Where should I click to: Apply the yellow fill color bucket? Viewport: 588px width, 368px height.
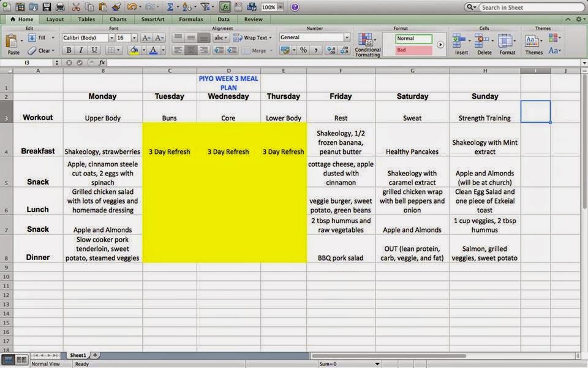(134, 50)
